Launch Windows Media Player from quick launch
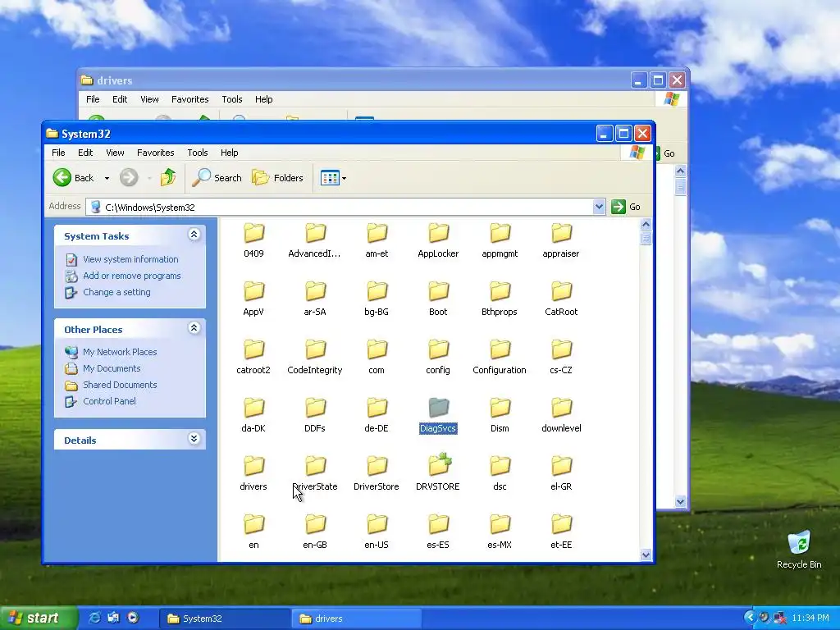The height and width of the screenshot is (630, 840). pyautogui.click(x=133, y=618)
